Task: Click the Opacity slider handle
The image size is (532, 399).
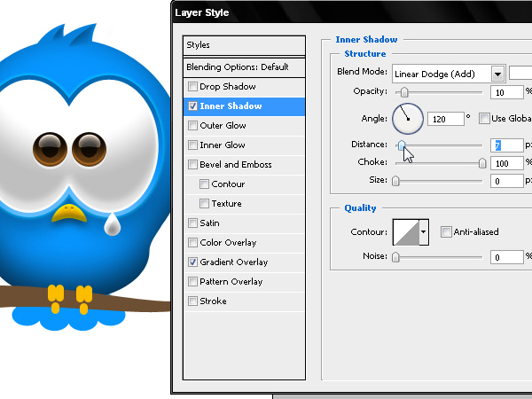Action: pos(405,92)
